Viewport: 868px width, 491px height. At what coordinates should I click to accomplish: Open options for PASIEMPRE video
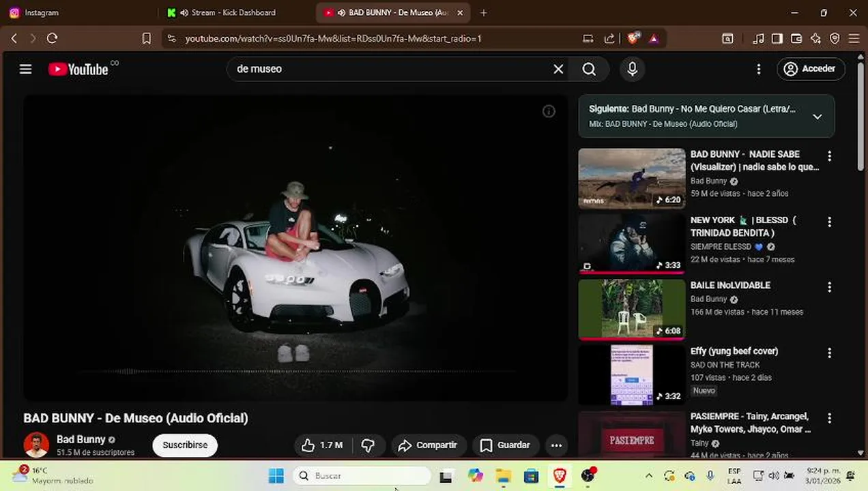829,419
